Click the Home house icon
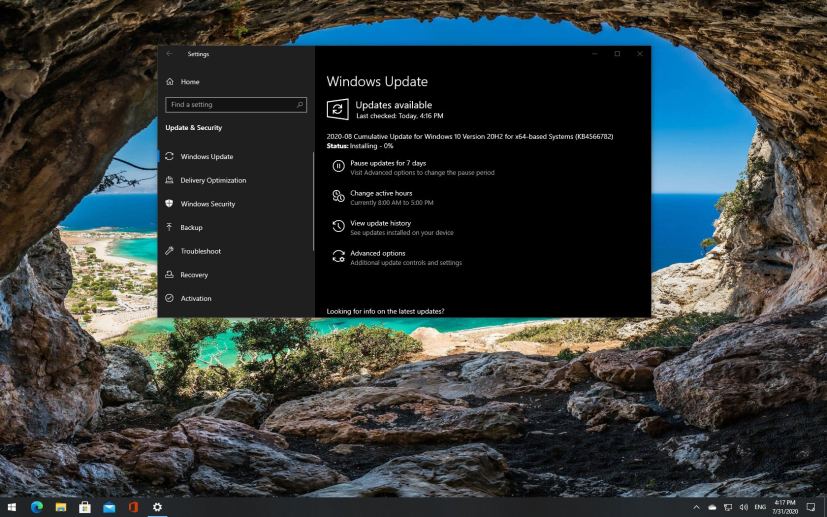The width and height of the screenshot is (827, 517). click(170, 81)
